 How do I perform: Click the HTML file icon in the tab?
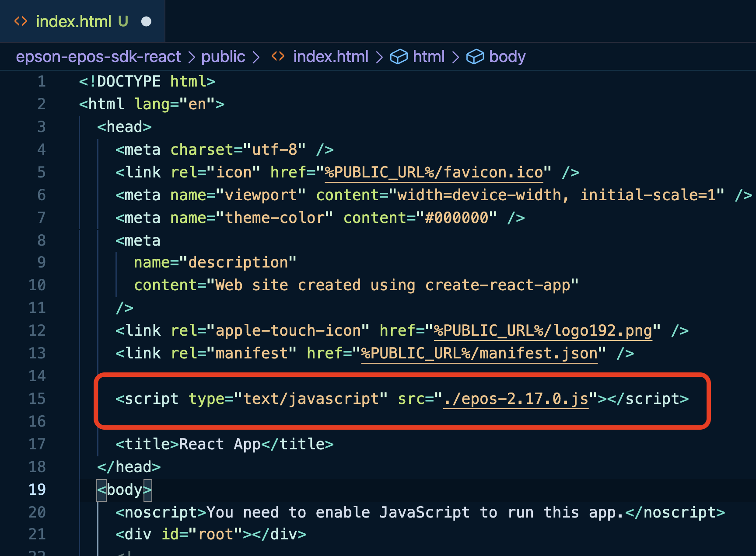[21, 21]
